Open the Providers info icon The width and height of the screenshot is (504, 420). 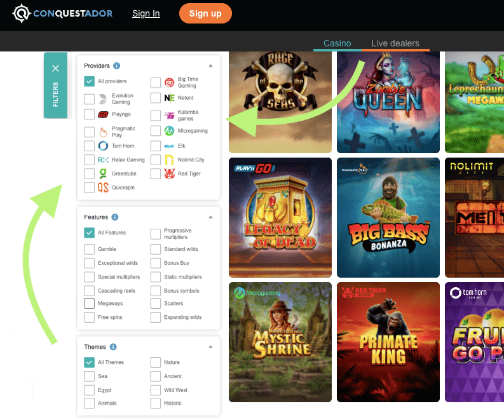coord(117,66)
